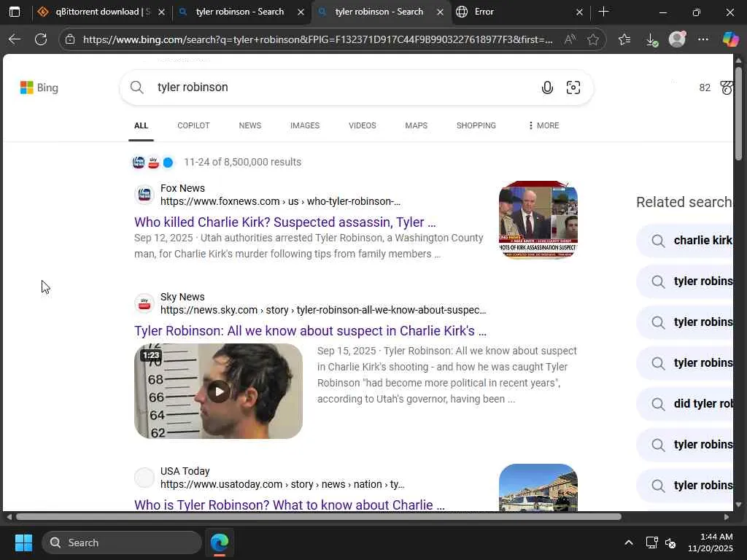View site information lock icon
The width and height of the screenshot is (747, 560).
pyautogui.click(x=70, y=39)
